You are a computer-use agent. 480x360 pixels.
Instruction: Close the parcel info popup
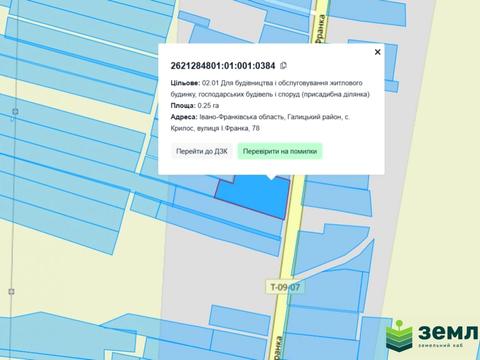[377, 52]
